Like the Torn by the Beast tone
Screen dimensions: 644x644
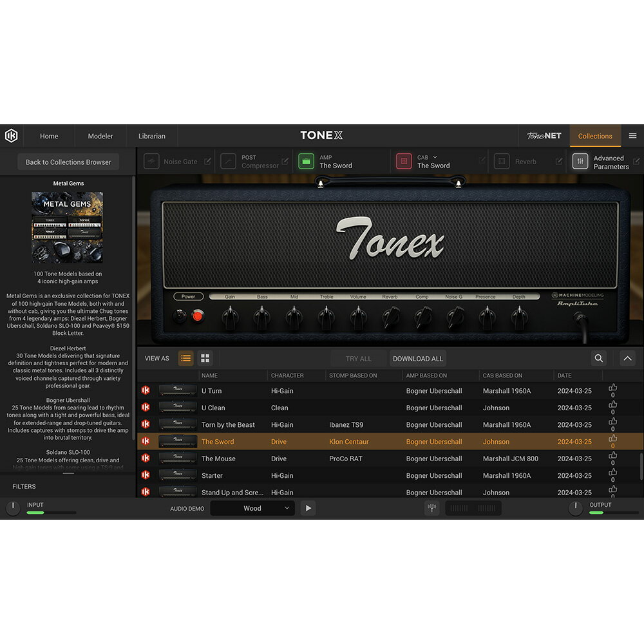(613, 421)
